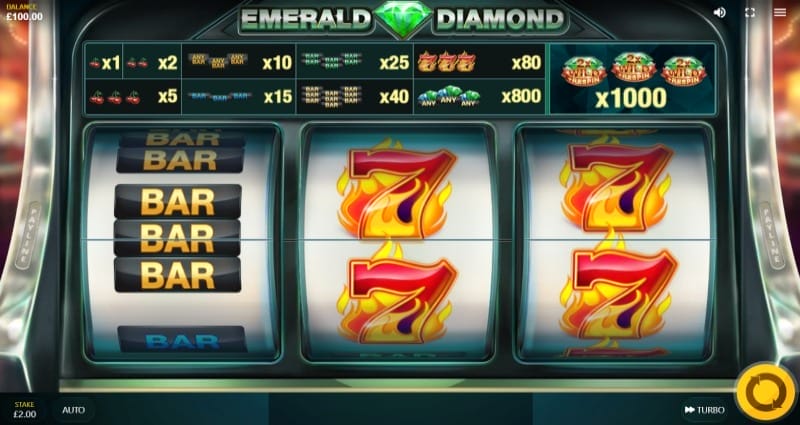Click the any emeralds x800 payout

point(479,96)
